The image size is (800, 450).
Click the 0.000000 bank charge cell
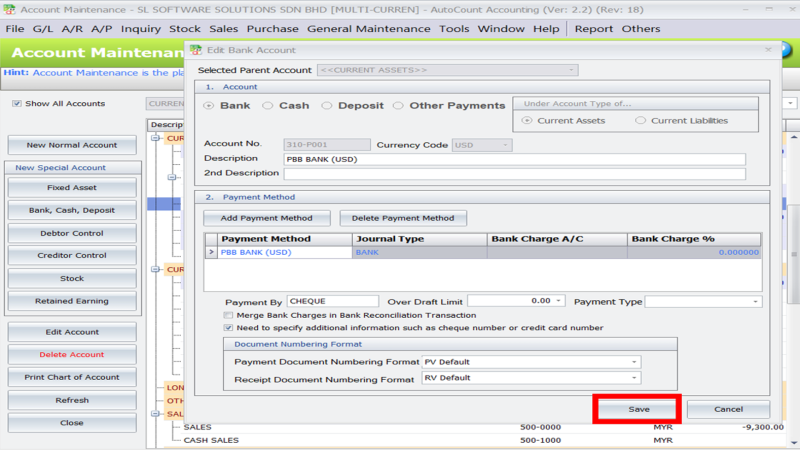tap(694, 252)
